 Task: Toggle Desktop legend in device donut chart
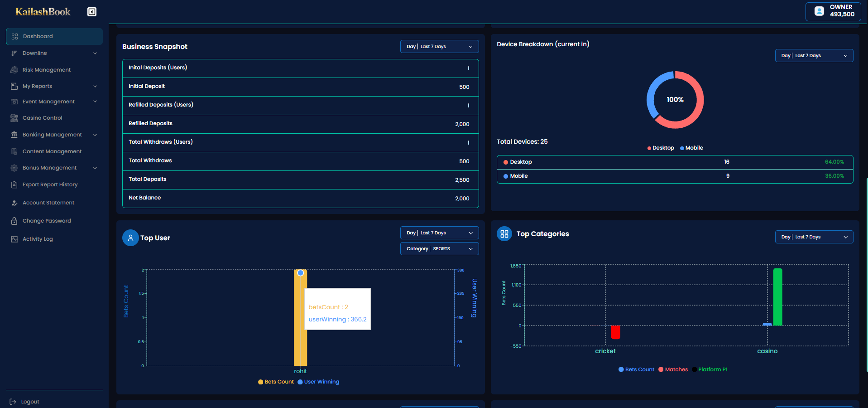(661, 148)
